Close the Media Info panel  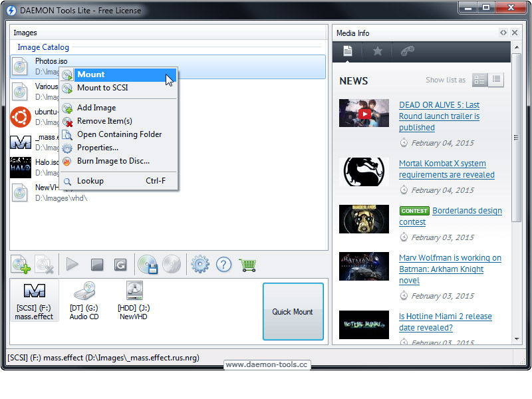(515, 33)
